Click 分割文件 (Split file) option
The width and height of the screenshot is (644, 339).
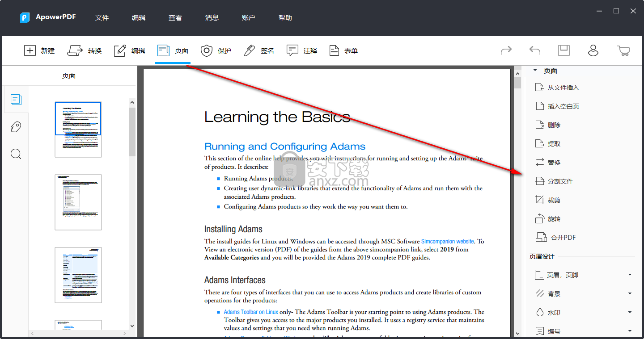pyautogui.click(x=554, y=181)
